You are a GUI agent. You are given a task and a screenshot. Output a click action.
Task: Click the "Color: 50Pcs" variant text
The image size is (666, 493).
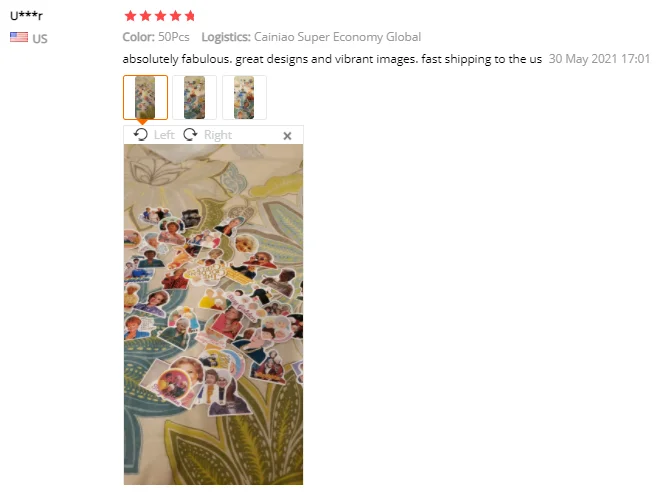tap(156, 37)
